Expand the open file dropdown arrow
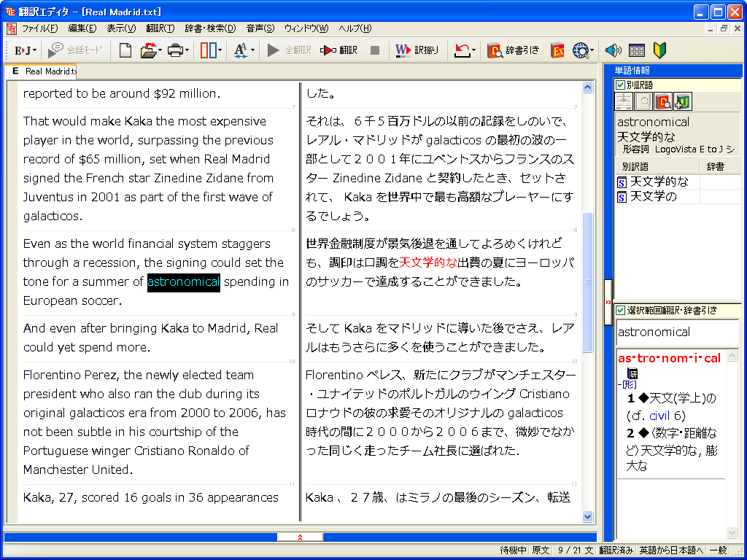The height and width of the screenshot is (560, 747). (x=160, y=50)
